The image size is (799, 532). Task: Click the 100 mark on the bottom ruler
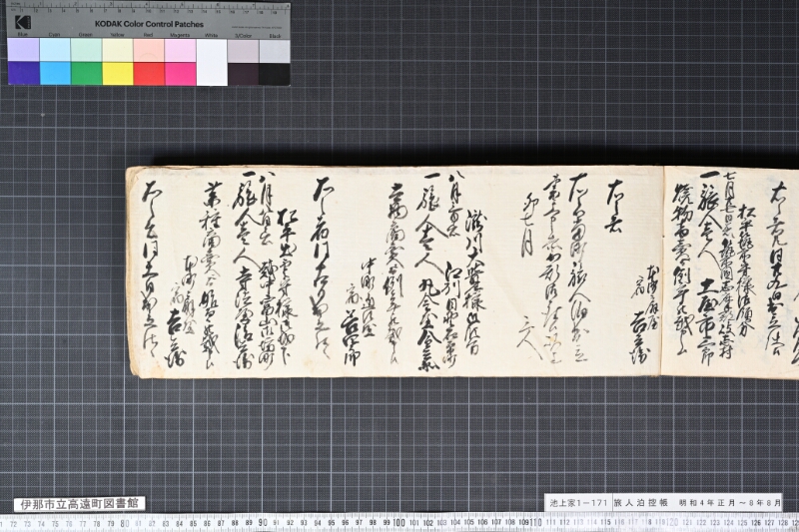click(x=399, y=523)
